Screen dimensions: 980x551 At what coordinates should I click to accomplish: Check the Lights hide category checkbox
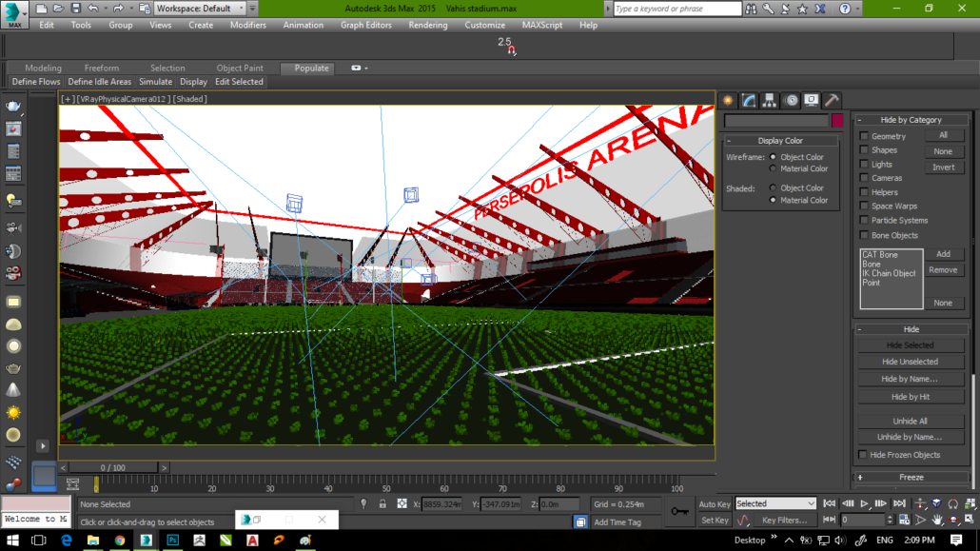click(x=864, y=165)
